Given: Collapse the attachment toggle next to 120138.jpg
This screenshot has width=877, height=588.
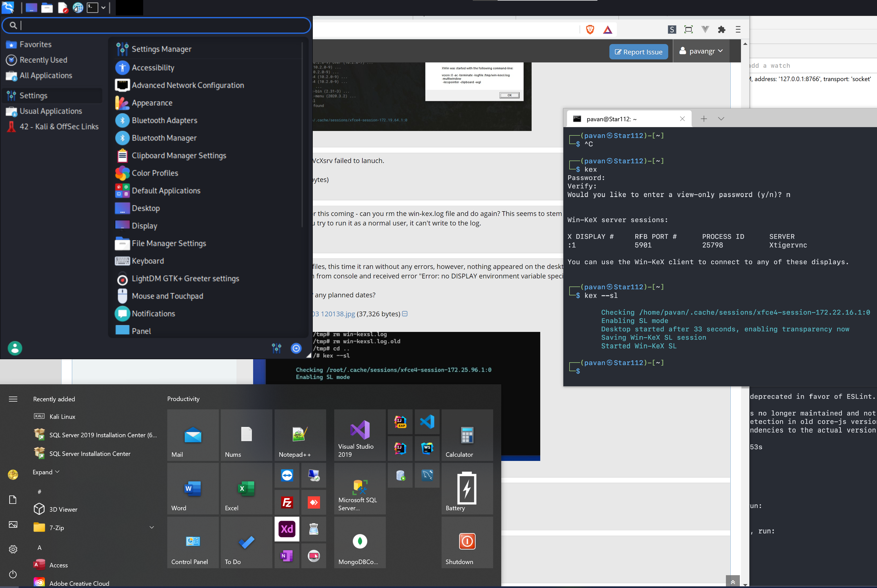Looking at the screenshot, I should click(x=405, y=314).
